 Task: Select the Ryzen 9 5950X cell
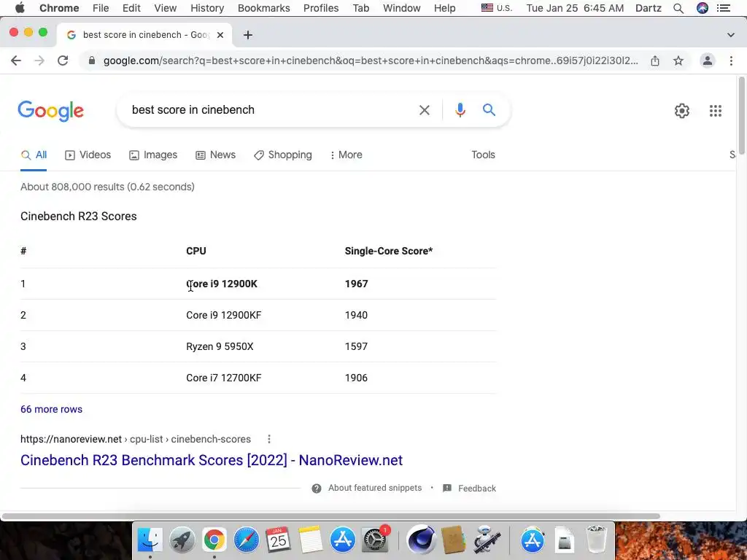click(220, 346)
